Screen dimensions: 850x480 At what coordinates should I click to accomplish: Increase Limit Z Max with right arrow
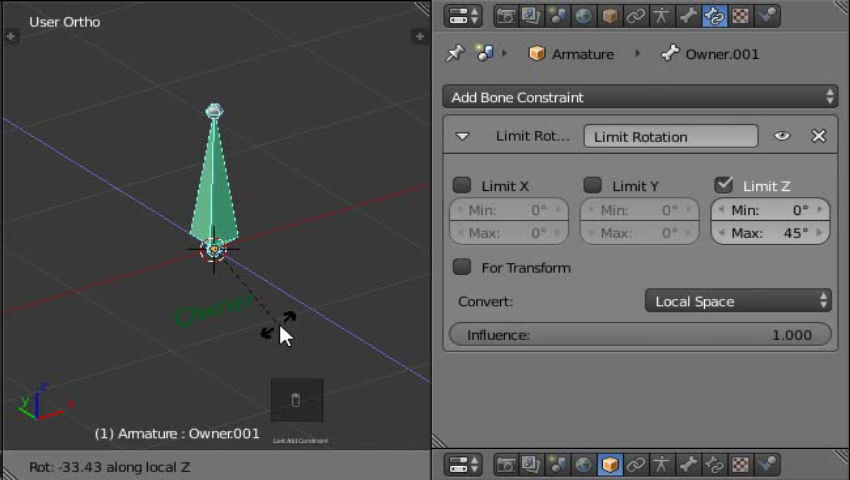tap(820, 233)
